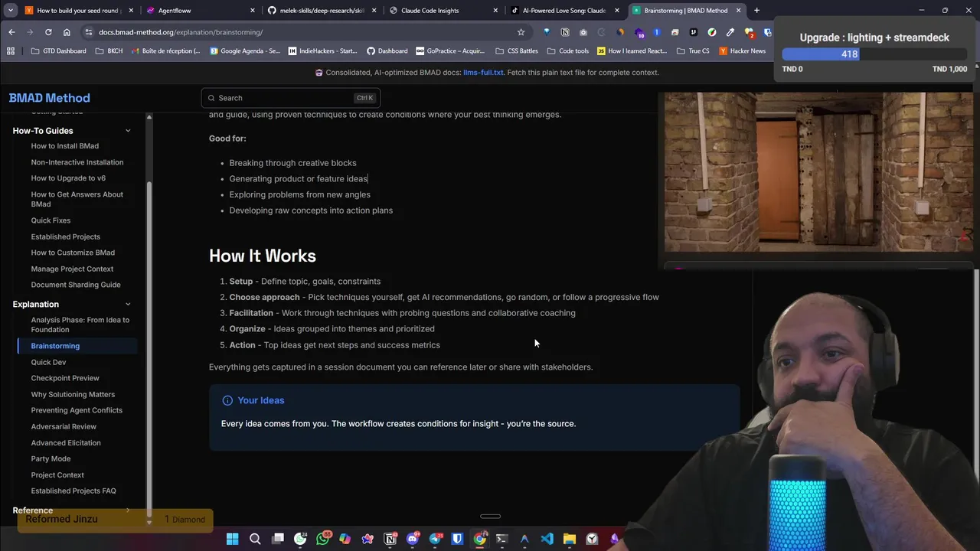Open the tab search dropdown arrow
980x551 pixels.
(11, 10)
